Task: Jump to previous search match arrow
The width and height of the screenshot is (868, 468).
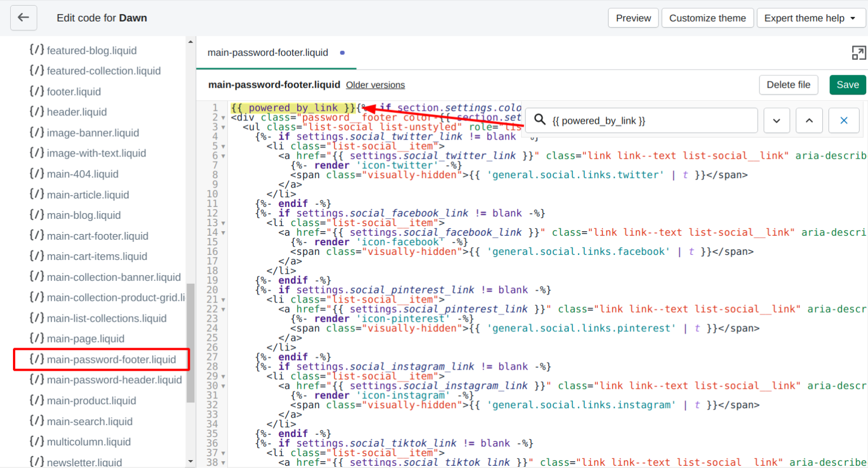Action: [809, 120]
